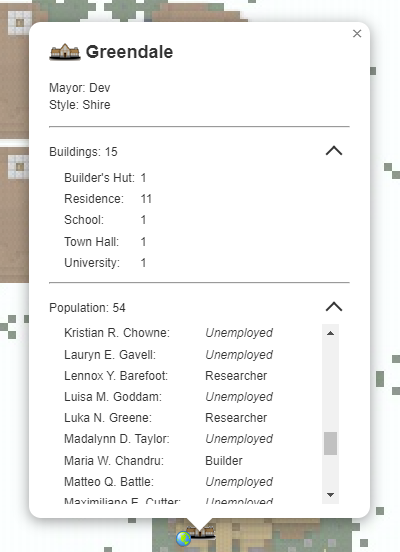Click the University building row

[105, 263]
